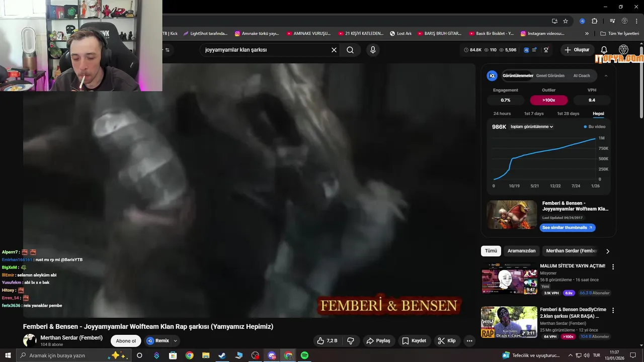The height and width of the screenshot is (362, 644).
Task: Open Merthan Serdar (Femberi) channel link
Action: (71, 338)
